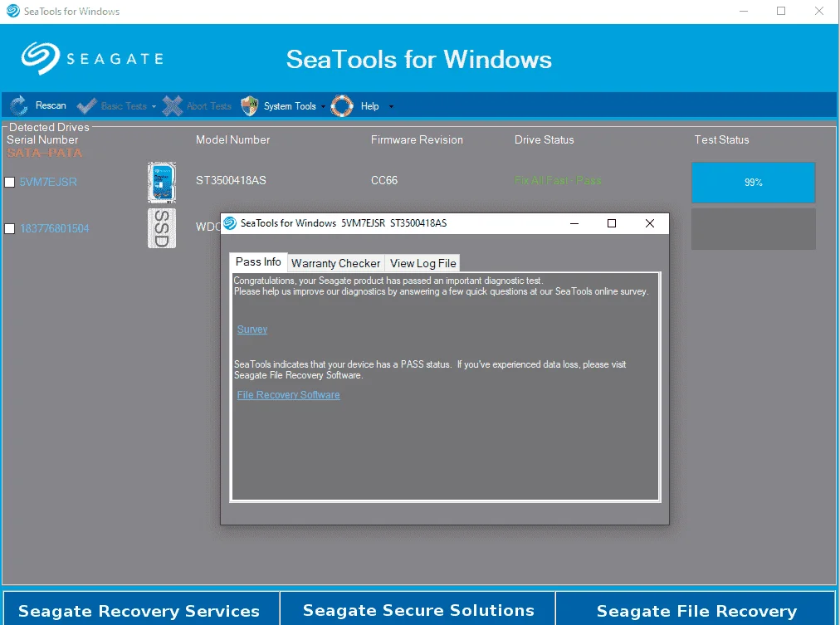Open the File Recovery Software link
This screenshot has width=840, height=625.
pyautogui.click(x=288, y=395)
